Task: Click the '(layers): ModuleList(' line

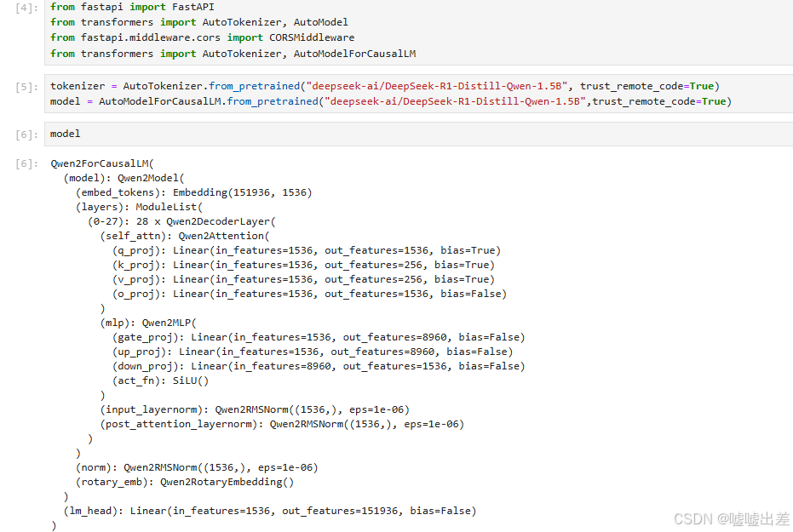Action: [x=139, y=207]
